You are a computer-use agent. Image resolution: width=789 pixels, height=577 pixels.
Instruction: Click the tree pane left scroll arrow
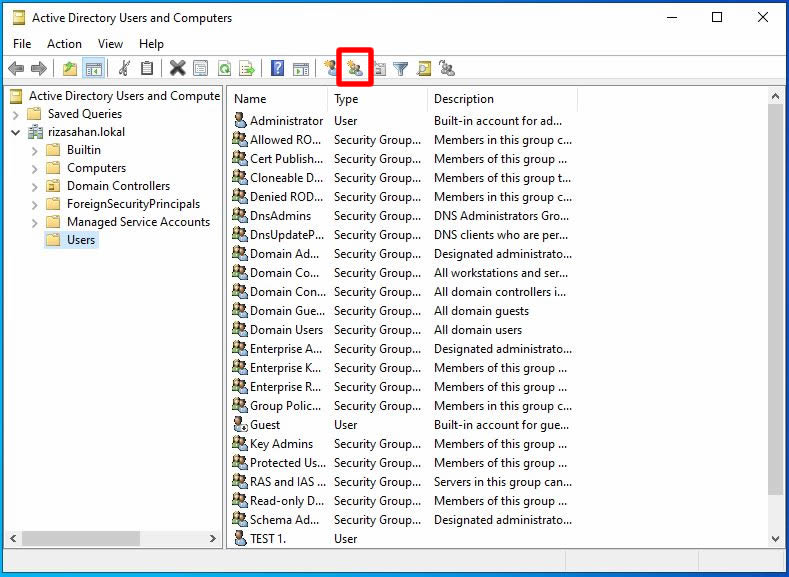14,539
